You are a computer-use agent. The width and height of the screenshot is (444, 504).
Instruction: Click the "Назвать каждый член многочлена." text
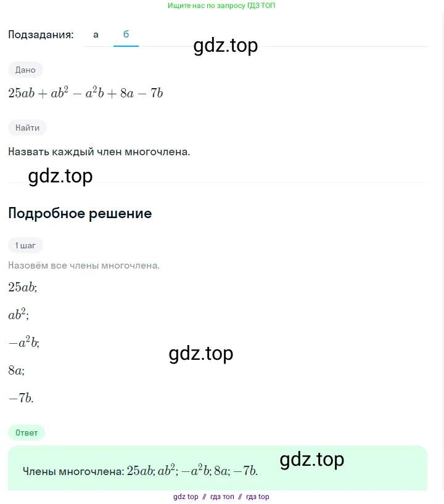tap(99, 151)
